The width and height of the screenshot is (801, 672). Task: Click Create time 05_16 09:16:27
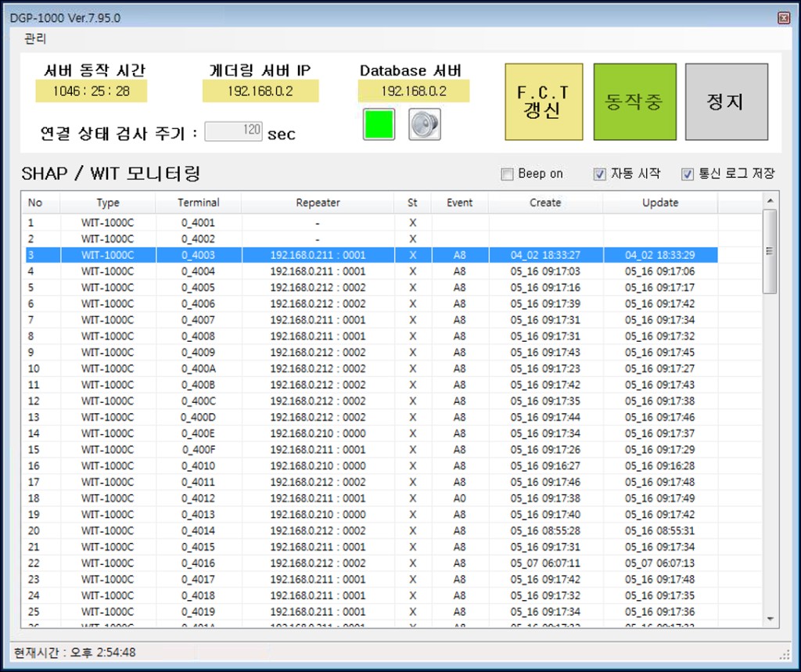click(x=545, y=466)
